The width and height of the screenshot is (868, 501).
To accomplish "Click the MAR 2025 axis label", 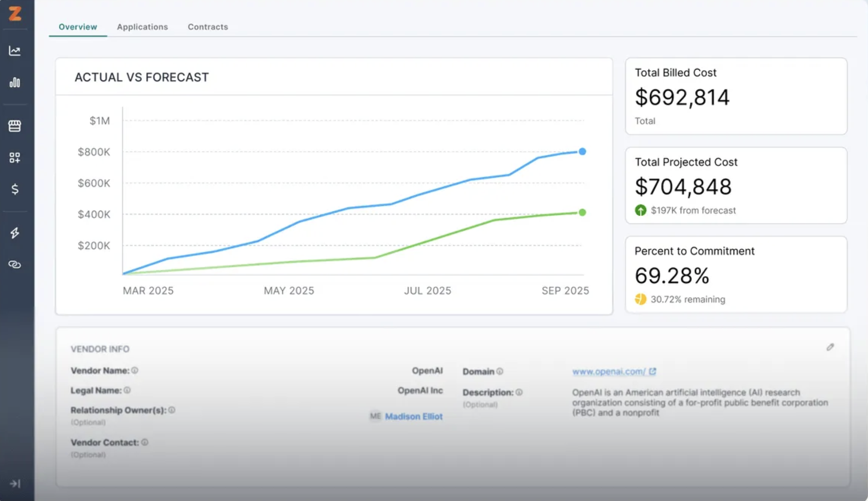I will [148, 290].
